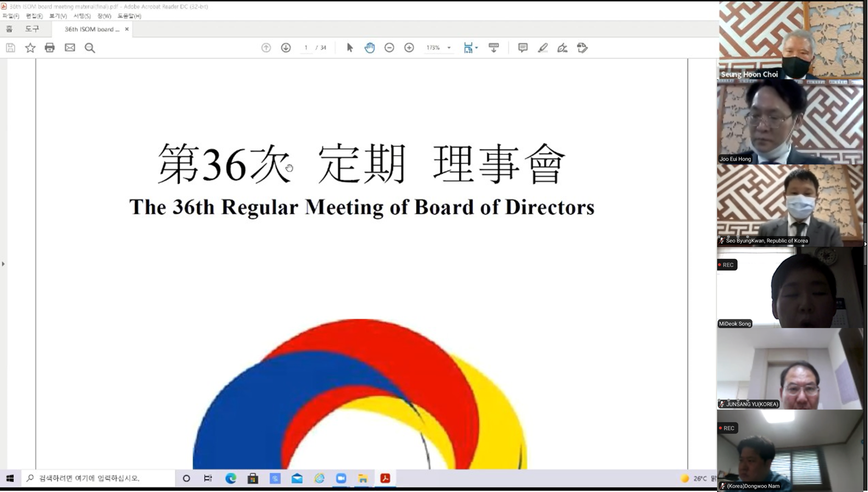Click the bookmark star icon
This screenshot has height=492, width=868.
pos(30,48)
